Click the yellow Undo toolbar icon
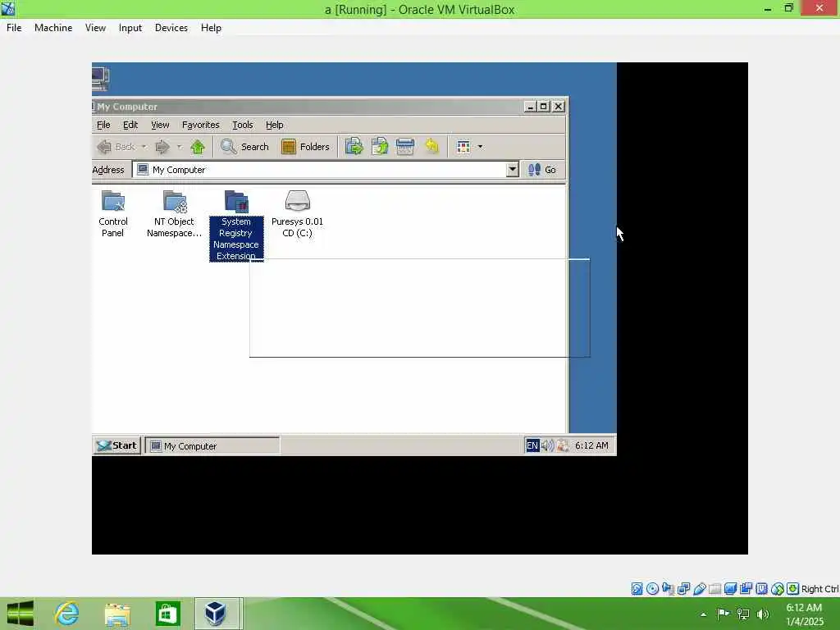 431,146
